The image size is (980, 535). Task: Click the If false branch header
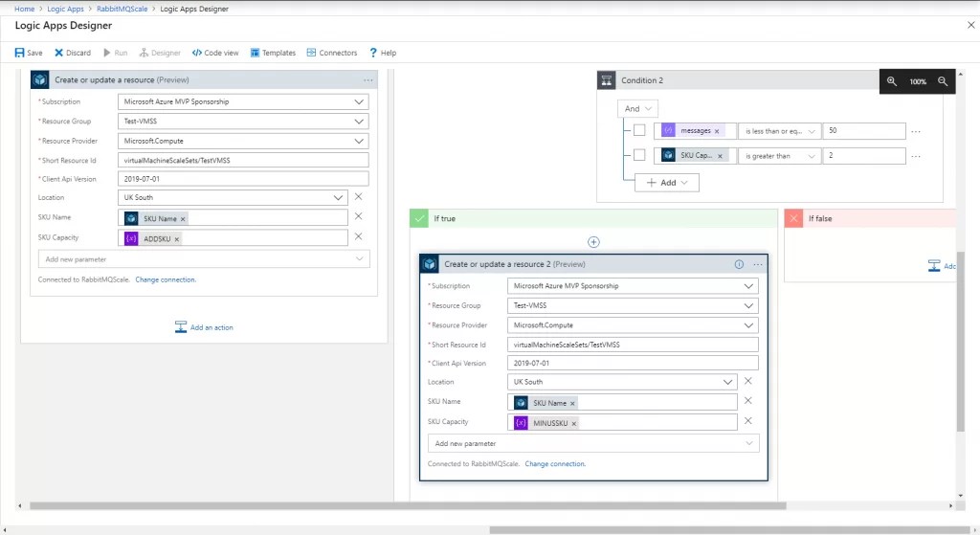pyautogui.click(x=869, y=218)
